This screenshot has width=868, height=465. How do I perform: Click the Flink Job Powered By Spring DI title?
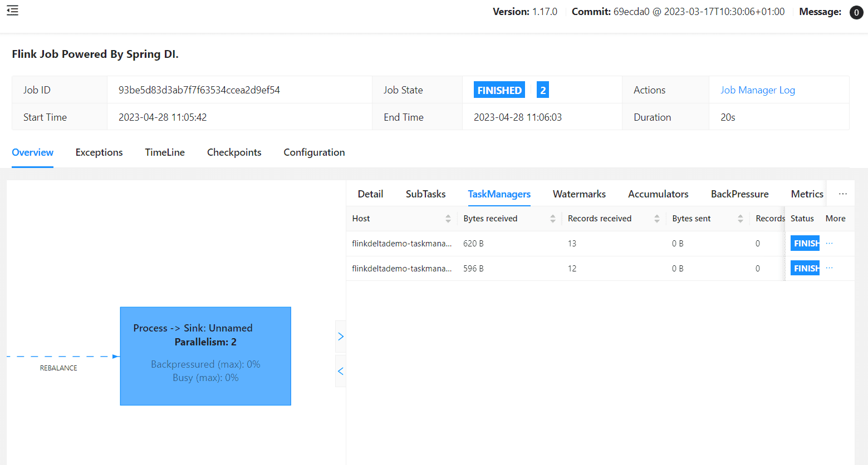click(x=95, y=54)
